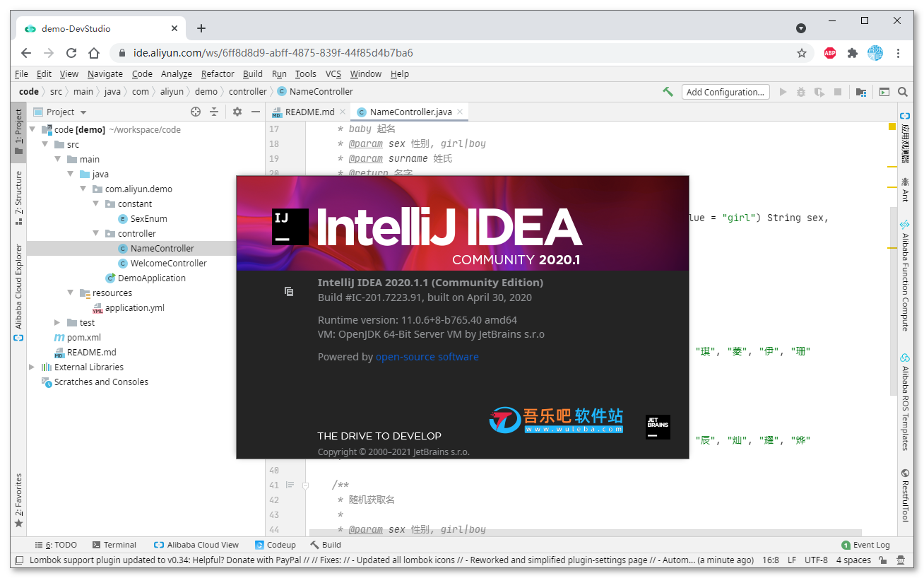
Task: Collapse the controller package node
Action: (x=96, y=233)
